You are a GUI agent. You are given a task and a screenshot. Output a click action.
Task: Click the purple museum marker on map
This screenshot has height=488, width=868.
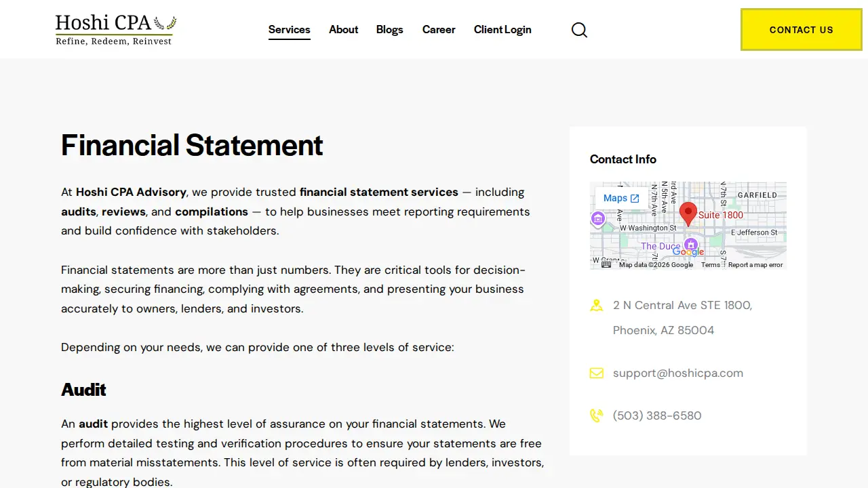click(597, 218)
